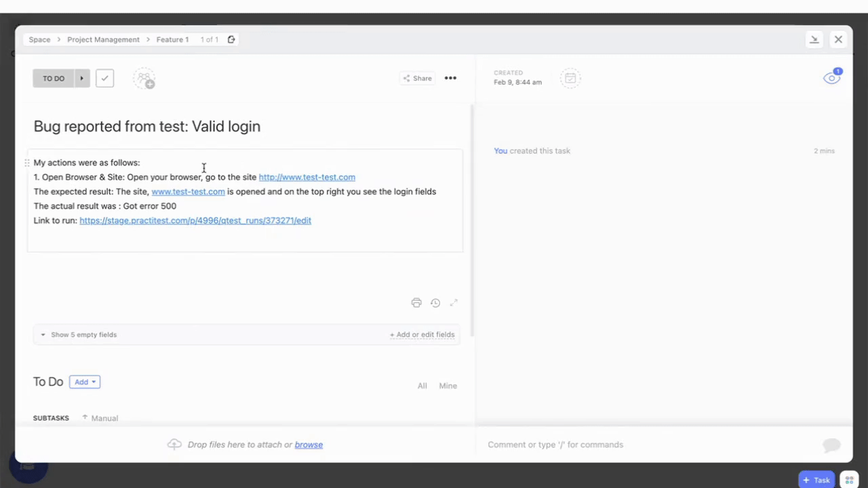Click the move task icon in breadcrumb
Viewport: 868px width, 488px height.
coord(231,39)
